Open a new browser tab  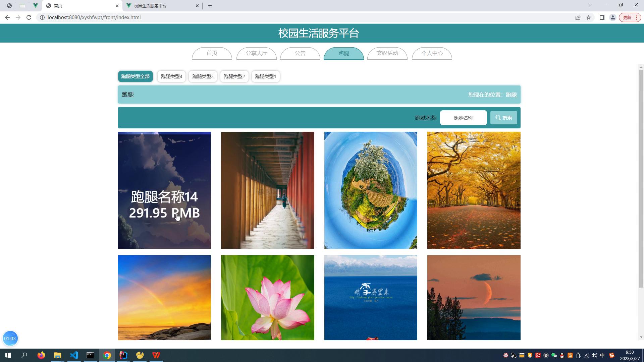(x=210, y=6)
